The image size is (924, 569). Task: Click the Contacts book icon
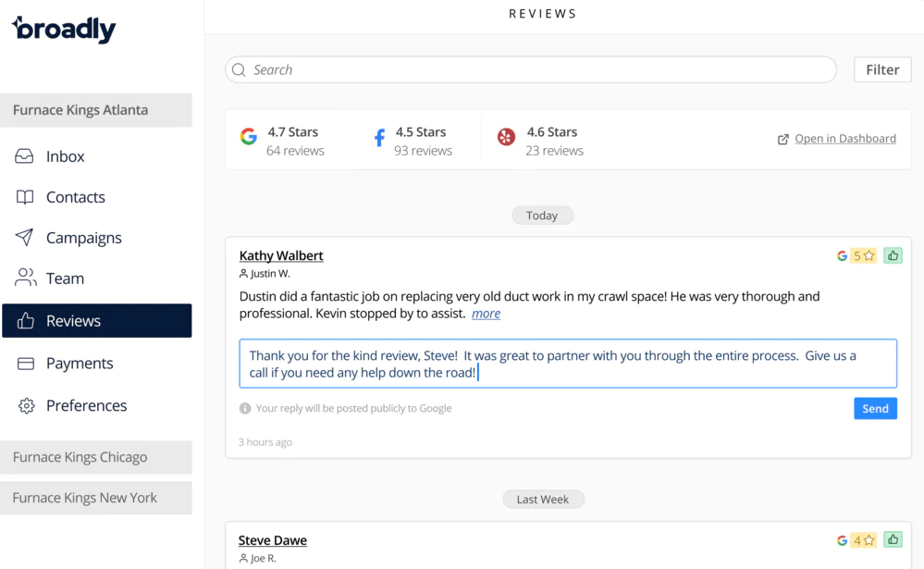pyautogui.click(x=25, y=197)
